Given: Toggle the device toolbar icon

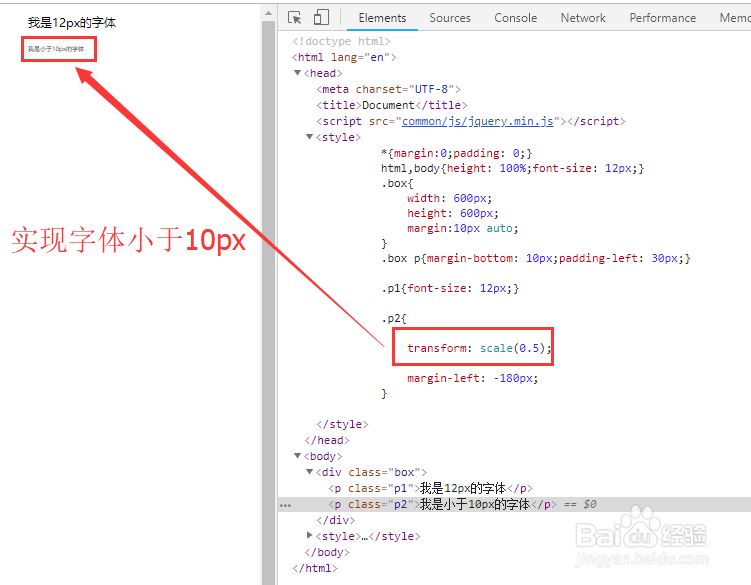Looking at the screenshot, I should tap(321, 18).
